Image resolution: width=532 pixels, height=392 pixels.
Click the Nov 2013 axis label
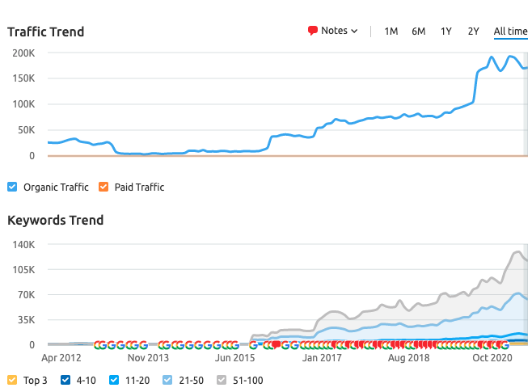coord(148,358)
